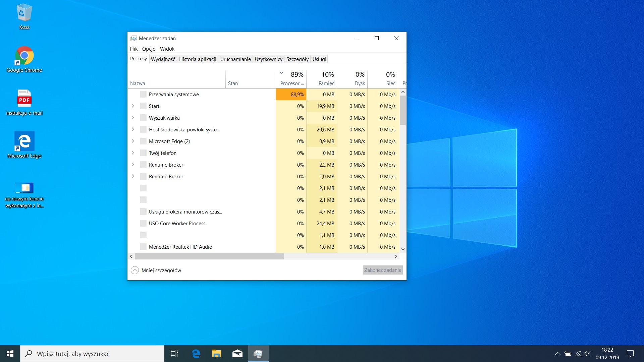Sort processes by Pamięć column
644x362 pixels.
[322, 79]
